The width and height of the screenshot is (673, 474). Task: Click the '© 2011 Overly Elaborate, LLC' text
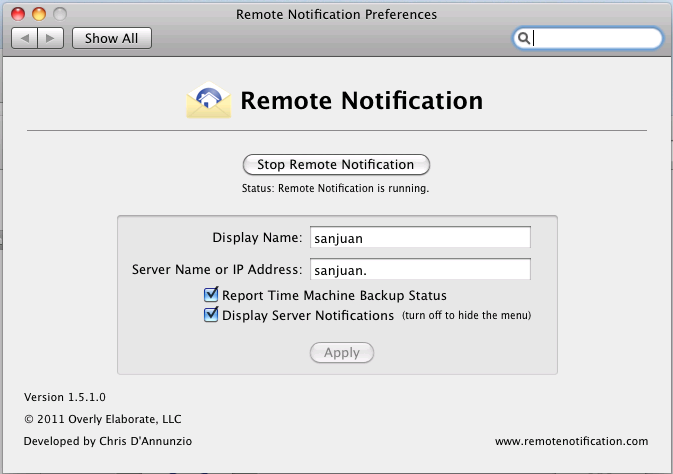[103, 419]
